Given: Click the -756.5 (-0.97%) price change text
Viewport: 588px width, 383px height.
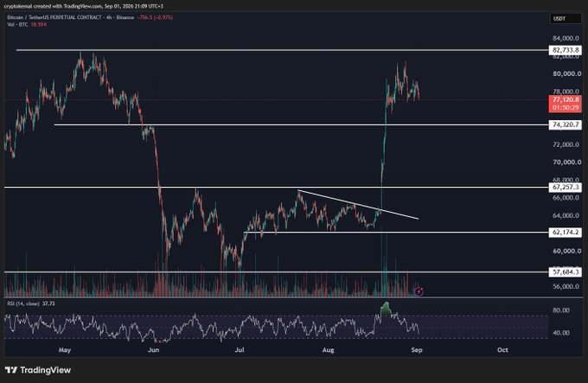Looking at the screenshot, I should [156, 17].
